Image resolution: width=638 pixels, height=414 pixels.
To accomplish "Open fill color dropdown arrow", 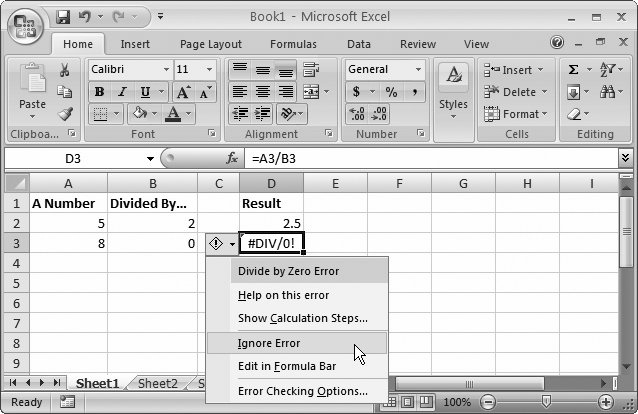I will pos(155,114).
